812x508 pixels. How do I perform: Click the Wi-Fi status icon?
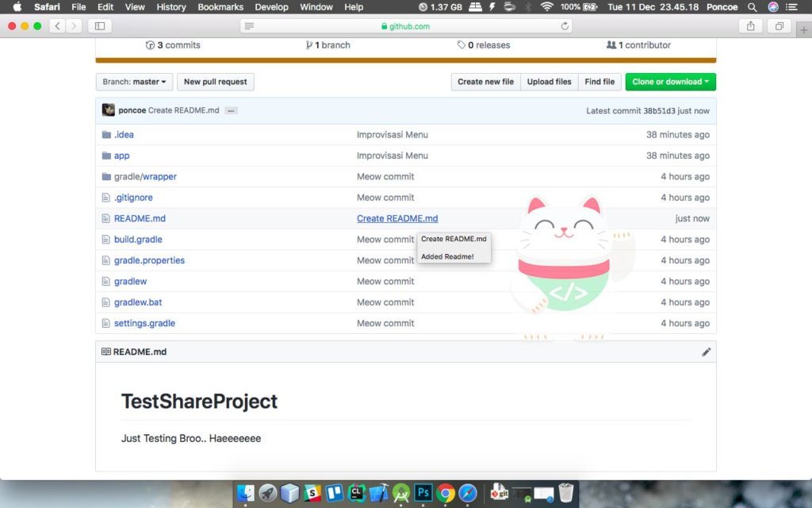click(546, 6)
